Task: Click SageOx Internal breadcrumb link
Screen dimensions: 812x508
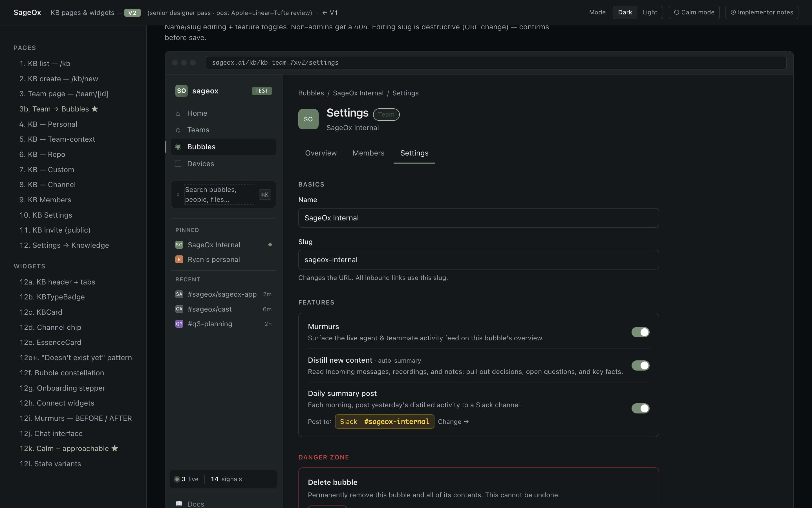Action: (358, 93)
